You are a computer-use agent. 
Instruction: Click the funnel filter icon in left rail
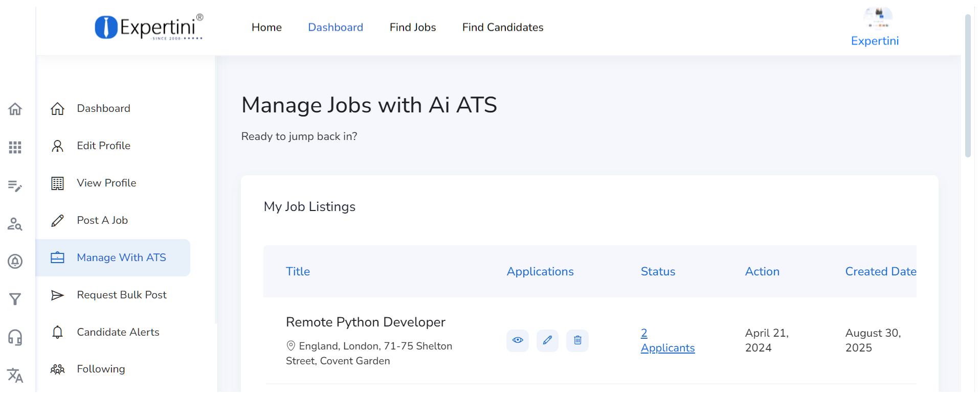click(15, 299)
